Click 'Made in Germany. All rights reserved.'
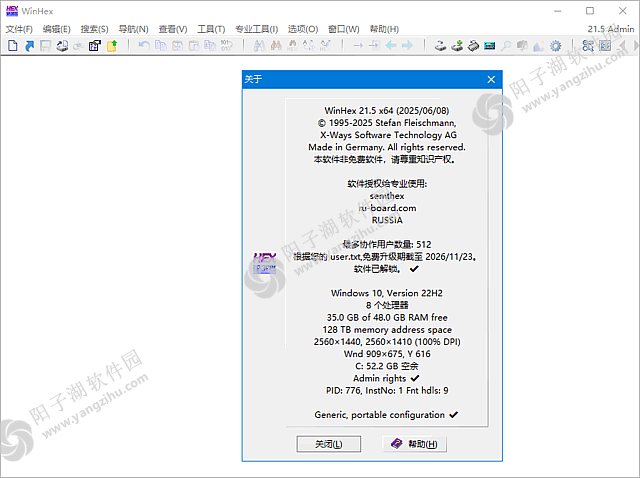This screenshot has width=640, height=478. point(387,147)
